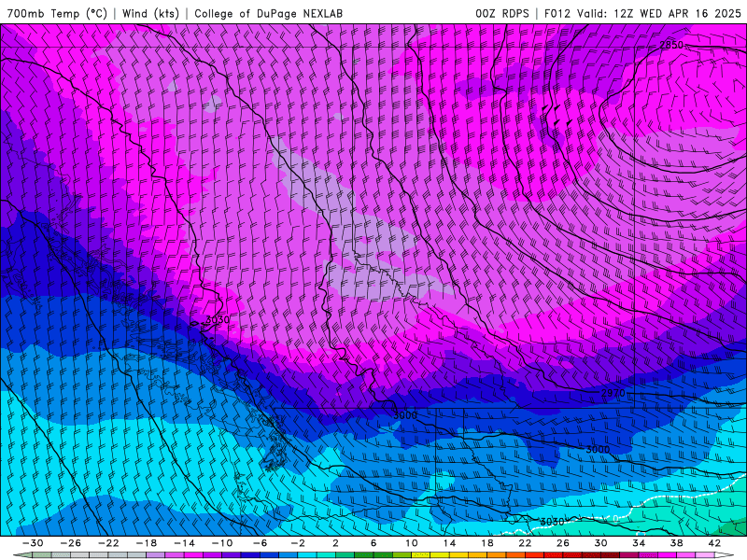Click the 2970 height contour label
Viewport: 747px width, 560px height.
[613, 393]
